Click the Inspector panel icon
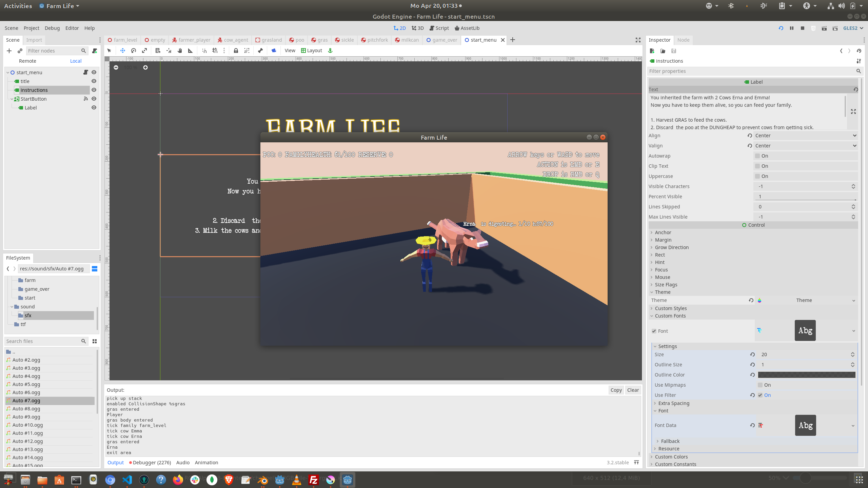The image size is (868, 488). 660,40
